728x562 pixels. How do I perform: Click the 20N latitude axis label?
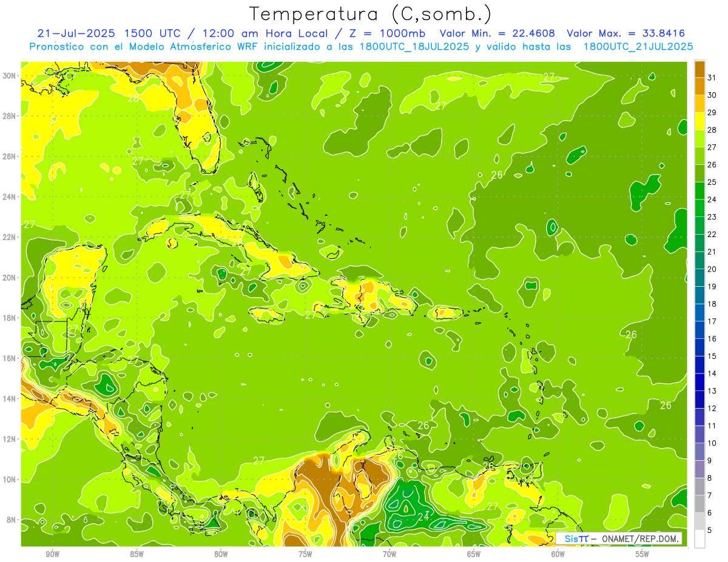(10, 278)
